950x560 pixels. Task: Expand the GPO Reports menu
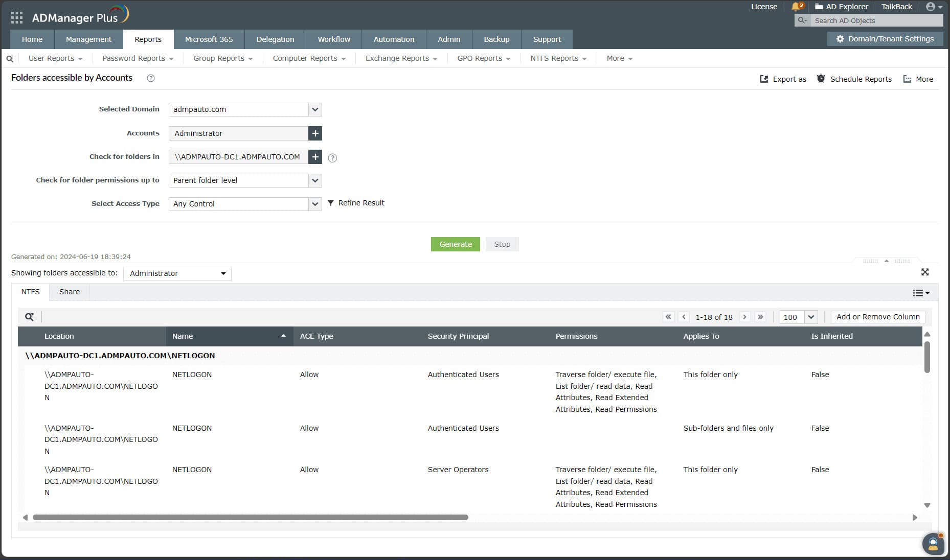click(484, 59)
